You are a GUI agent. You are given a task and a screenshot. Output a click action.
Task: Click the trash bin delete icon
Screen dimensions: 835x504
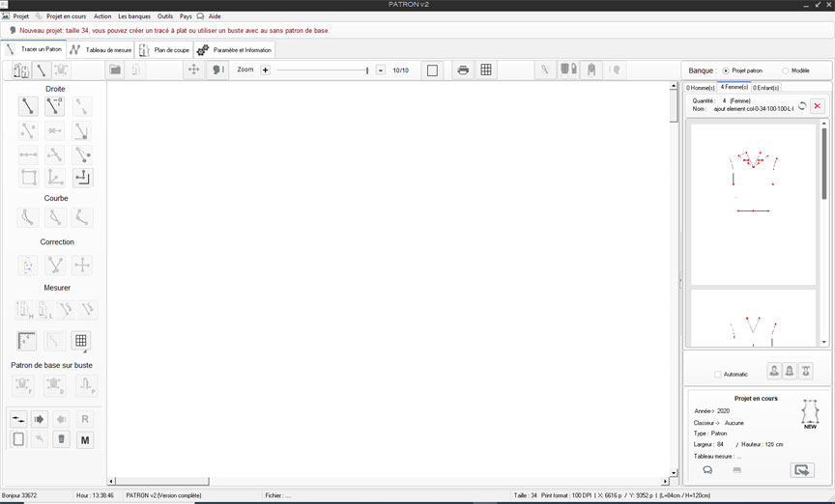click(x=61, y=439)
